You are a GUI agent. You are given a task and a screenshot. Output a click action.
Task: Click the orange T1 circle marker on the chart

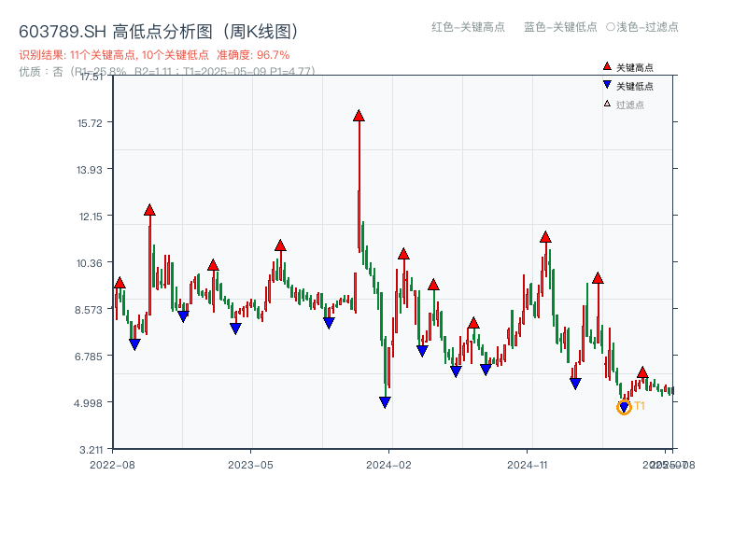(624, 407)
